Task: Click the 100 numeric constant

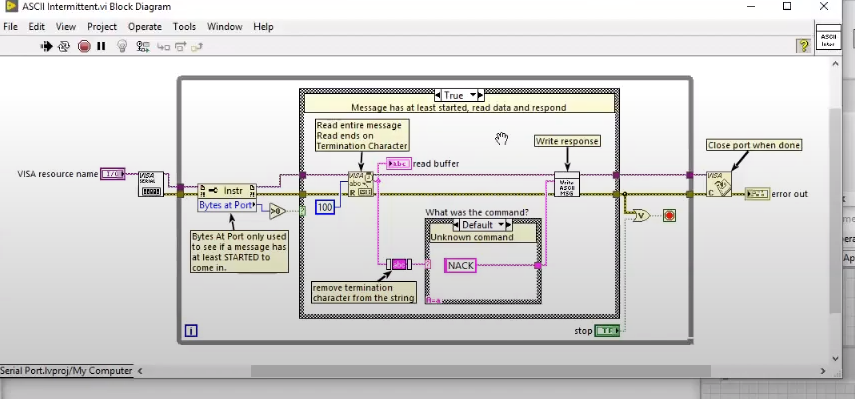Action: coord(325,207)
